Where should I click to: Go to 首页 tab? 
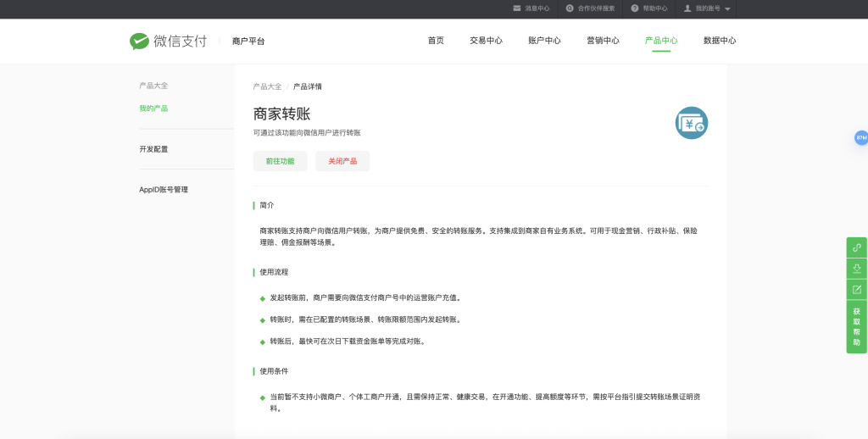[x=436, y=41]
